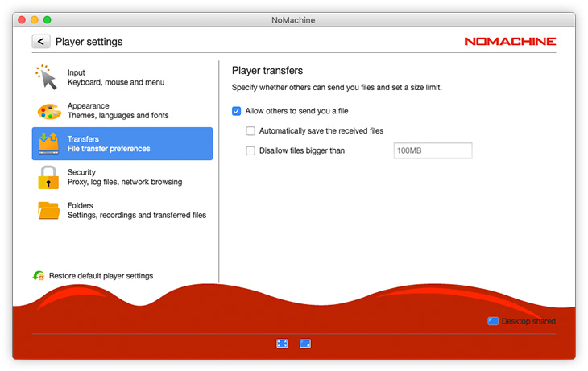Select Security proxy and log files entry
The width and height of the screenshot is (588, 371).
[124, 177]
